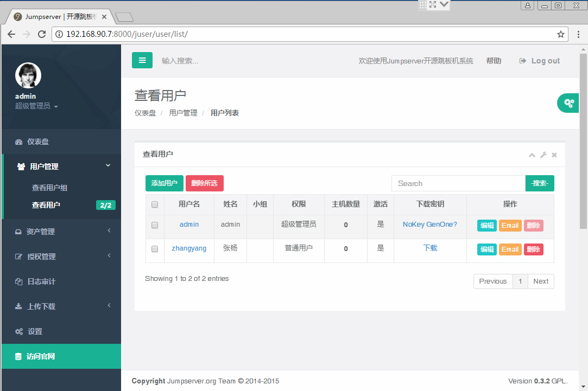
Task: Open the floating gears settings icon
Action: pos(568,102)
